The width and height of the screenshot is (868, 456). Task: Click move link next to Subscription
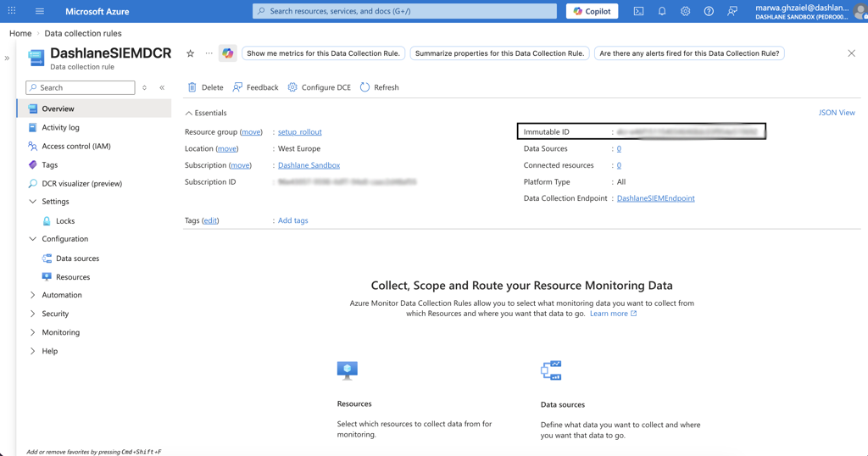(x=240, y=165)
